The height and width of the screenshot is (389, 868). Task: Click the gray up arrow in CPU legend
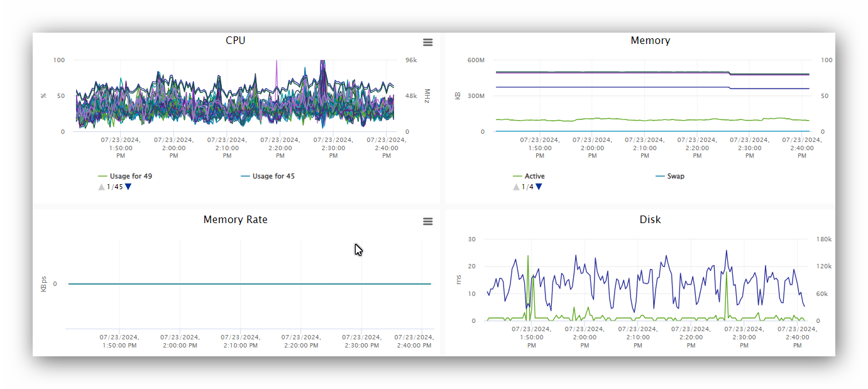point(101,187)
